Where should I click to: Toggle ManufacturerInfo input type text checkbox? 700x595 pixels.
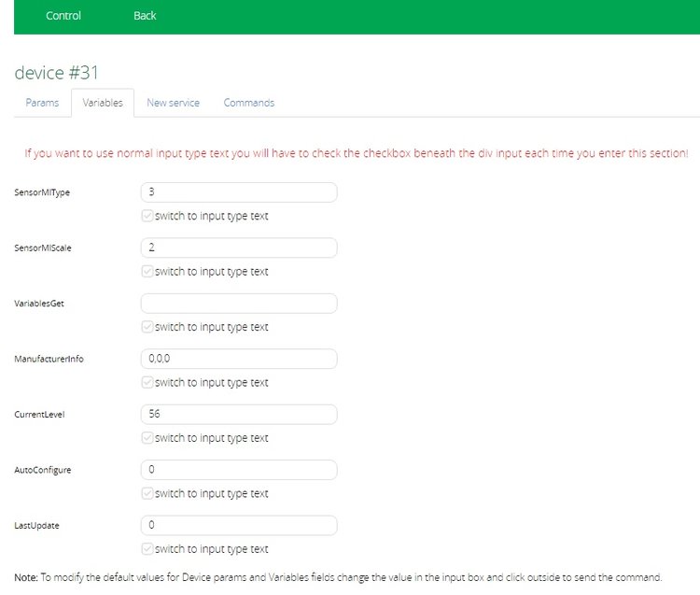[147, 383]
